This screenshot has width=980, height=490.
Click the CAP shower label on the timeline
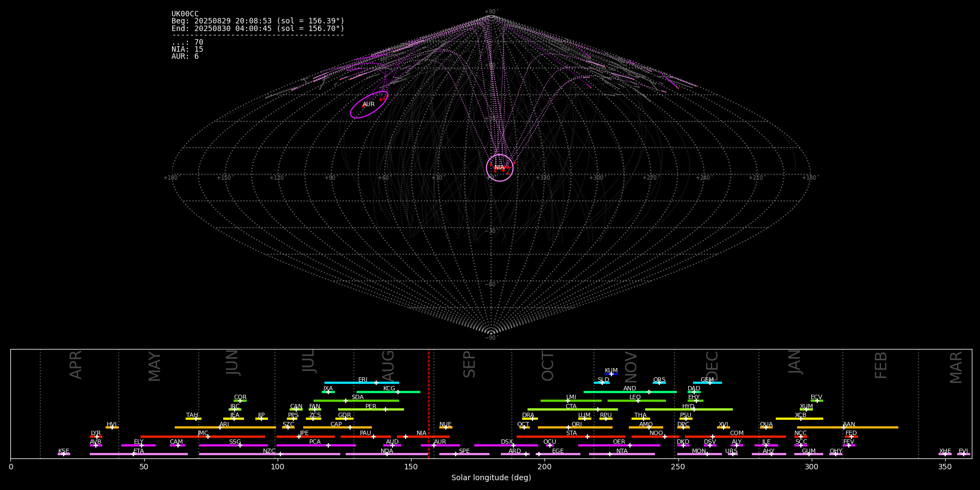336,425
